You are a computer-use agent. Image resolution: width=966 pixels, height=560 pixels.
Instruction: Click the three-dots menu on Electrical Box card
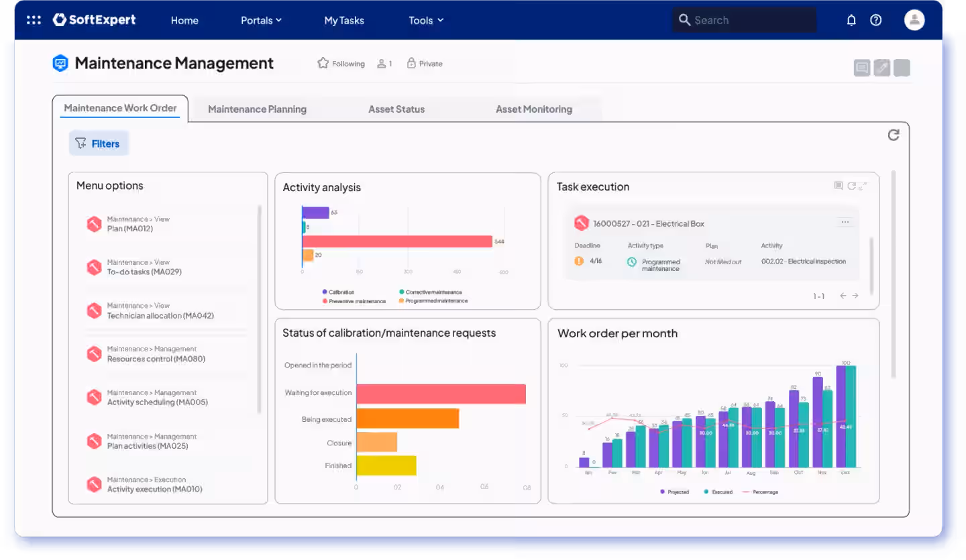pos(845,222)
